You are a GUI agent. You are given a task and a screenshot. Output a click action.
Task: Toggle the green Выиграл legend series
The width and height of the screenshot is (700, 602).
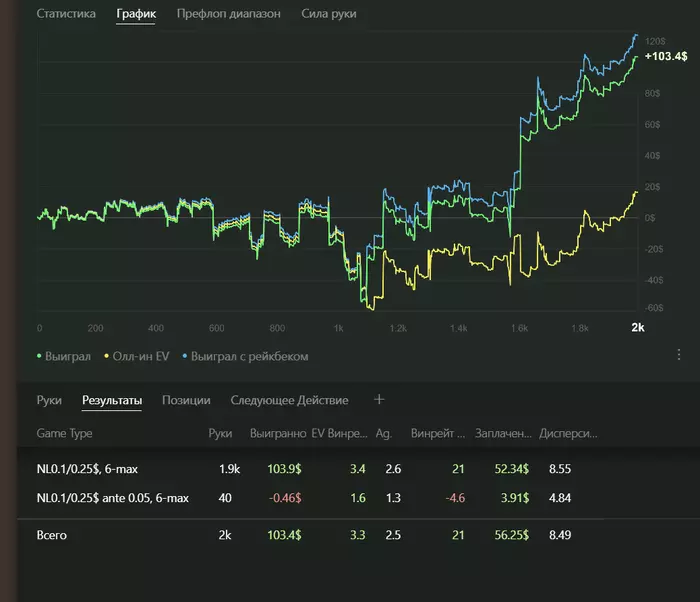tap(64, 356)
